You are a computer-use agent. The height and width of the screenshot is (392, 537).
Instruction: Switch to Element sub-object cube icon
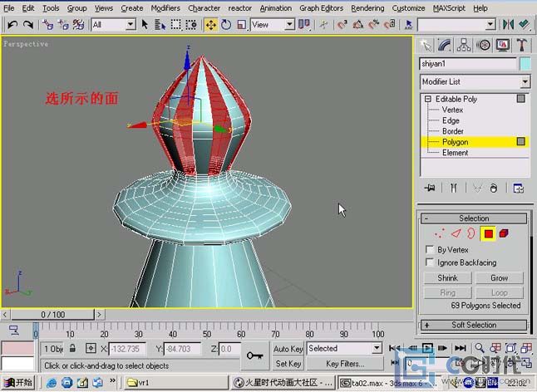pyautogui.click(x=504, y=233)
